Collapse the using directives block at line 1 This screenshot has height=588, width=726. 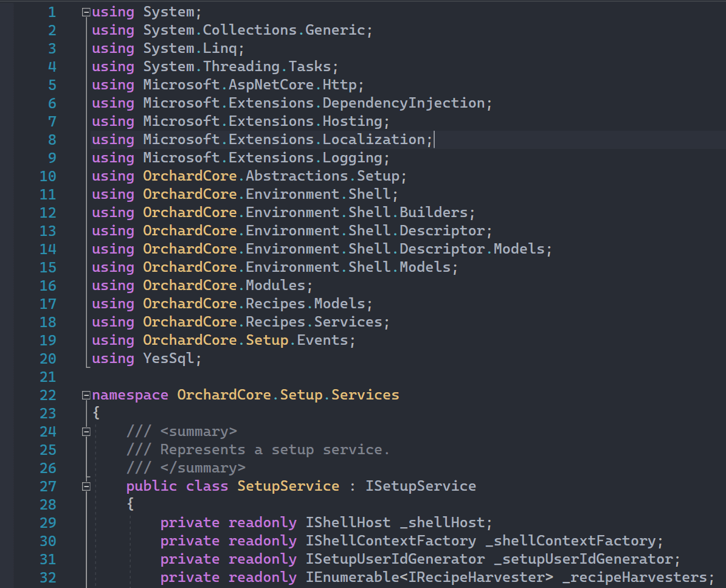(86, 13)
